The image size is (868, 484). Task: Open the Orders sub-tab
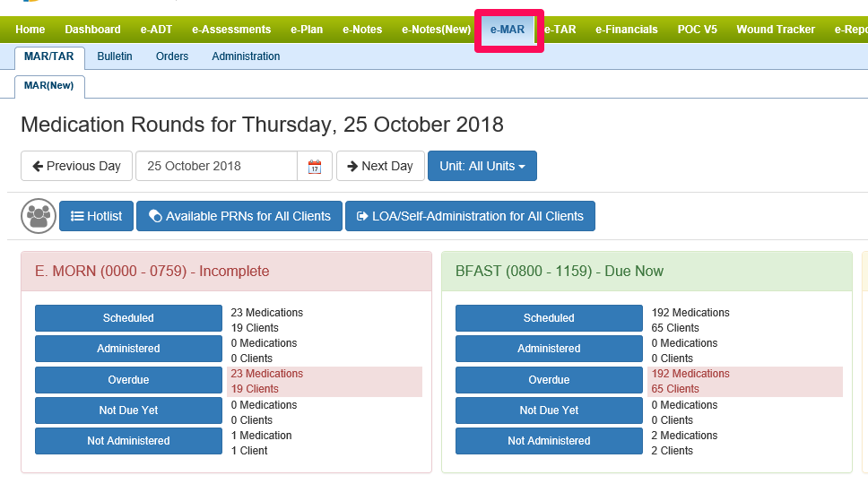(172, 56)
